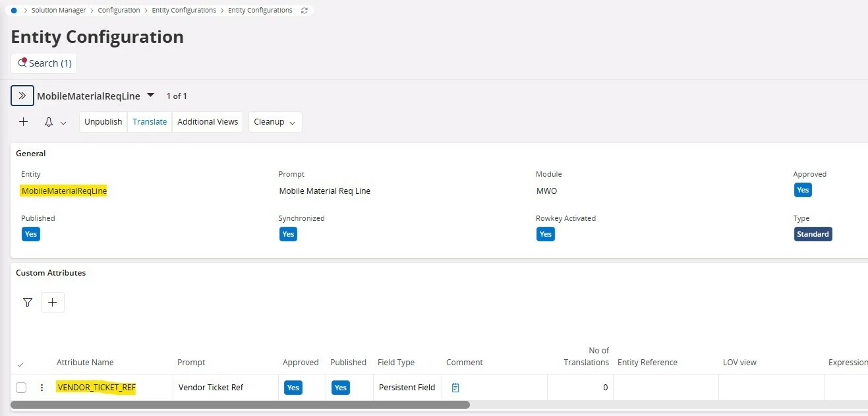
Task: Click the breadcrumb refresh icon
Action: coord(304,11)
